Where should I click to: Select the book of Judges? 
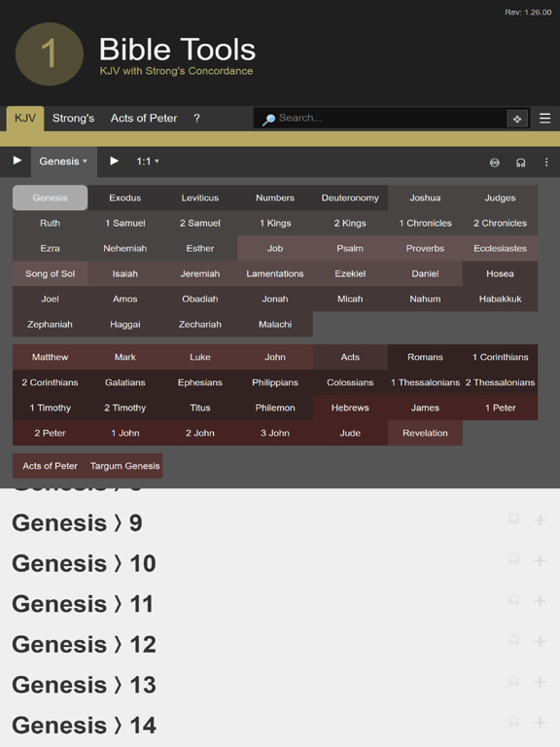point(500,197)
